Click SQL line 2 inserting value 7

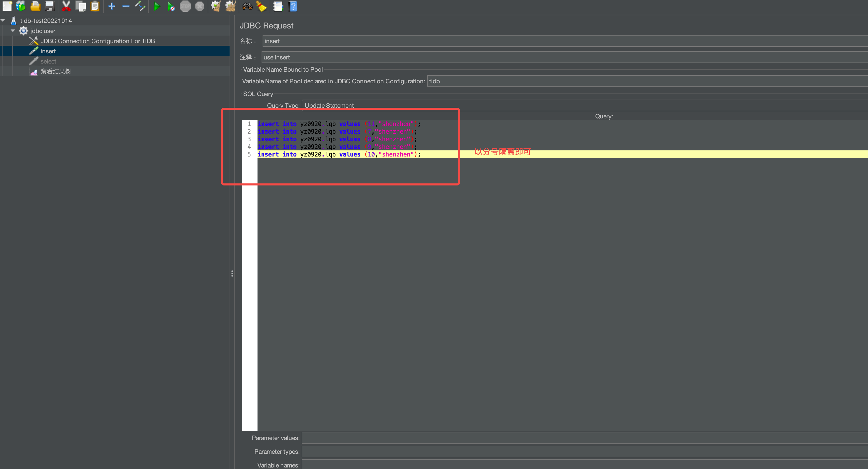[x=337, y=132]
